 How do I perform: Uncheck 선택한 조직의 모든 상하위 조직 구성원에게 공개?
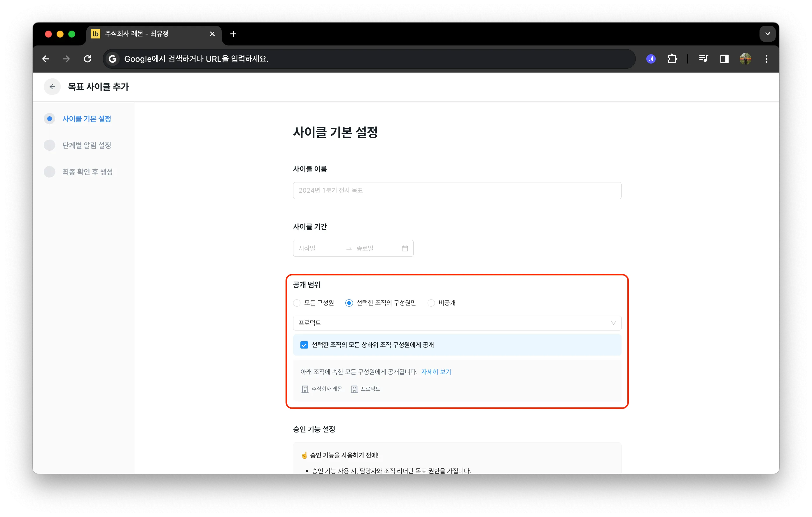[304, 345]
